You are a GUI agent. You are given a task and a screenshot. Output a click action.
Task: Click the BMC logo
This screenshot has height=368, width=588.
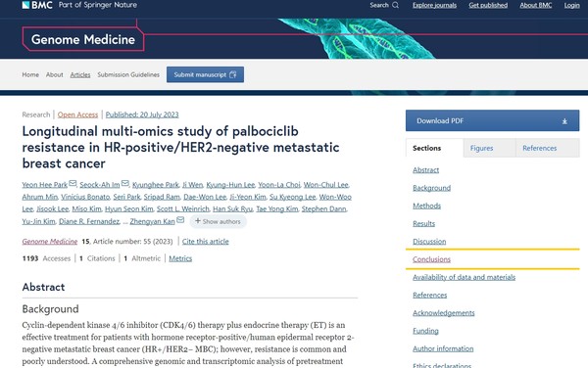click(x=37, y=5)
